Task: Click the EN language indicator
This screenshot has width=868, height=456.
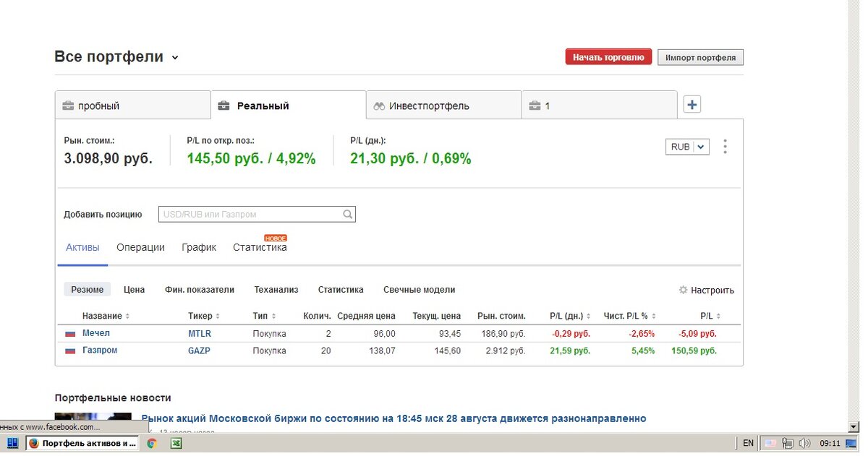Action: [x=748, y=443]
